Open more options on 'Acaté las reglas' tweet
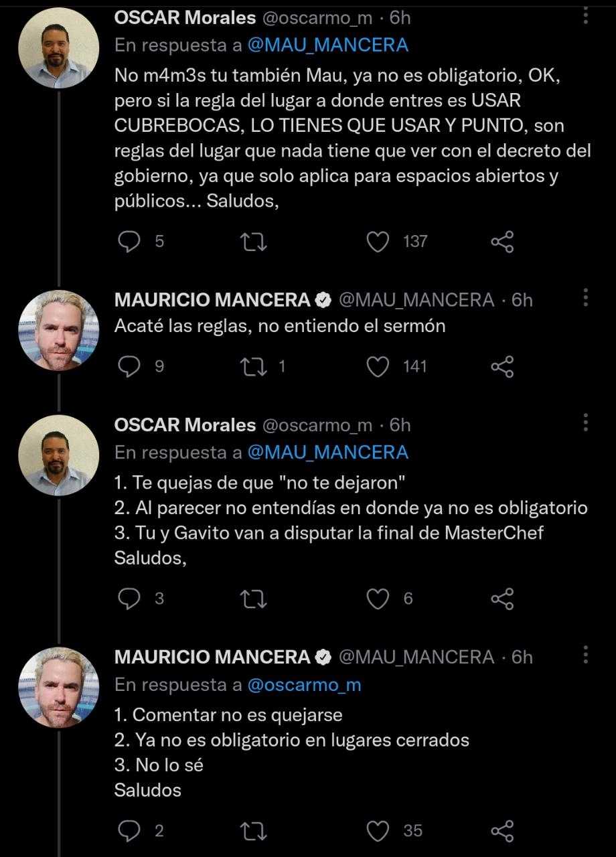616x857 pixels. click(586, 297)
